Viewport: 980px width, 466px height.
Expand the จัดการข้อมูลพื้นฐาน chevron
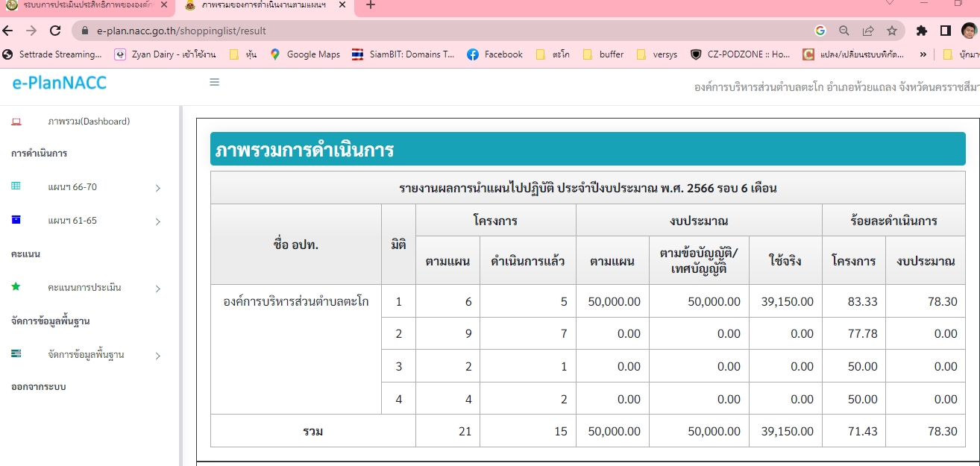click(157, 356)
